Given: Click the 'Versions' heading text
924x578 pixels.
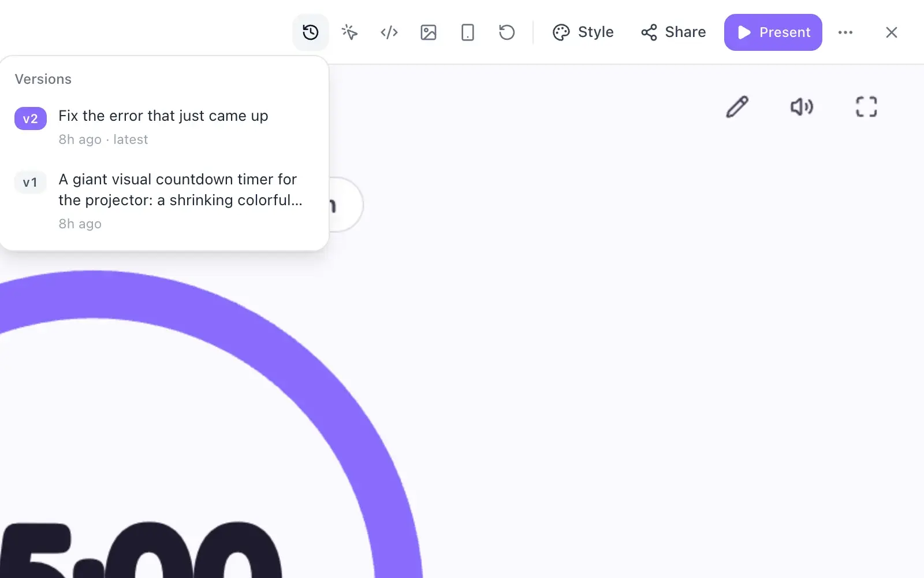Looking at the screenshot, I should tap(43, 79).
